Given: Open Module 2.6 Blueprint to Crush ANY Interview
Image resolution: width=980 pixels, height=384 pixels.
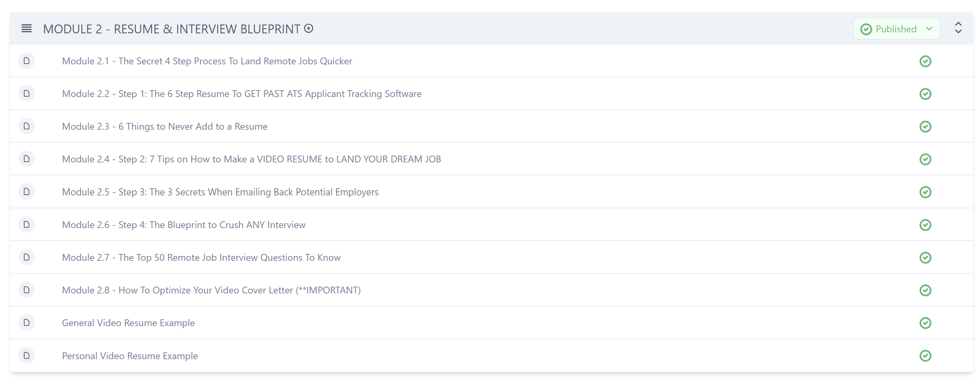Looking at the screenshot, I should click(x=184, y=225).
